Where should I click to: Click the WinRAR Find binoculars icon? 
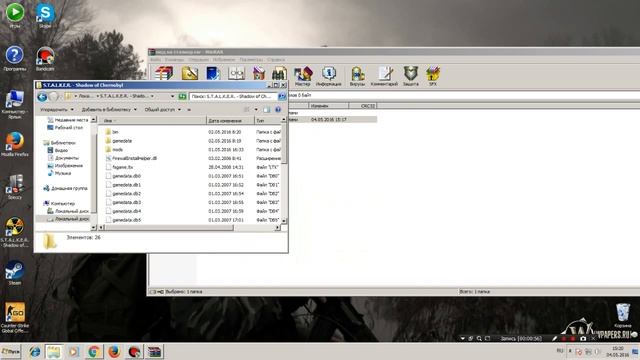[x=280, y=73]
